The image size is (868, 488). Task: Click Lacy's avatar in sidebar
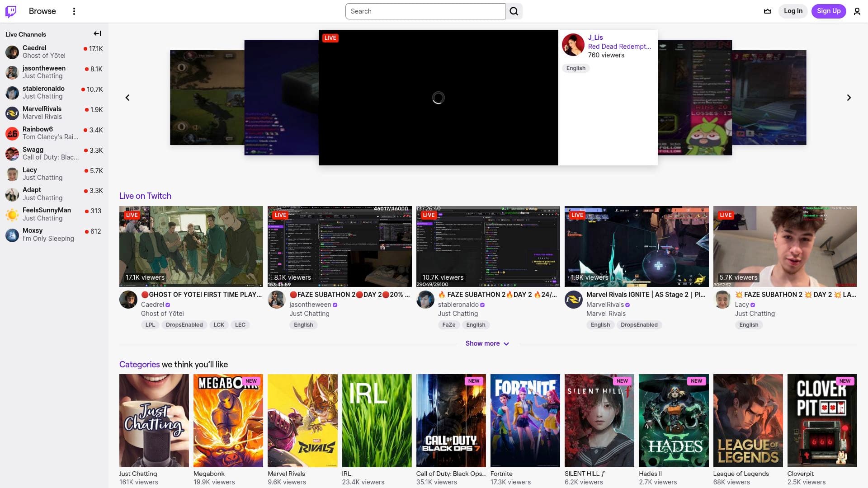[12, 174]
